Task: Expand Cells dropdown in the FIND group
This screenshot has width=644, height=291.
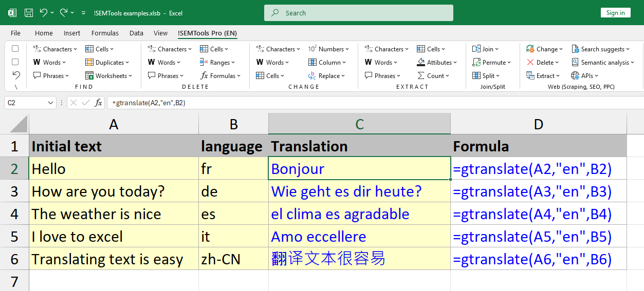Action: point(99,49)
